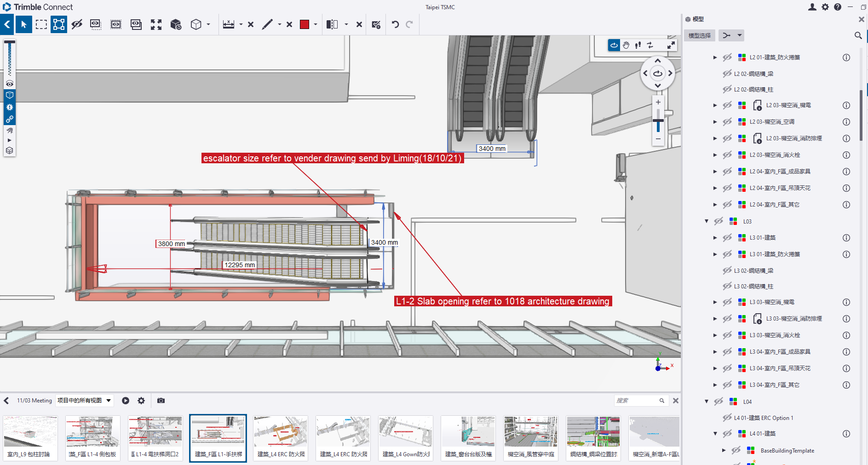Select the arrow selection tool

tap(24, 24)
